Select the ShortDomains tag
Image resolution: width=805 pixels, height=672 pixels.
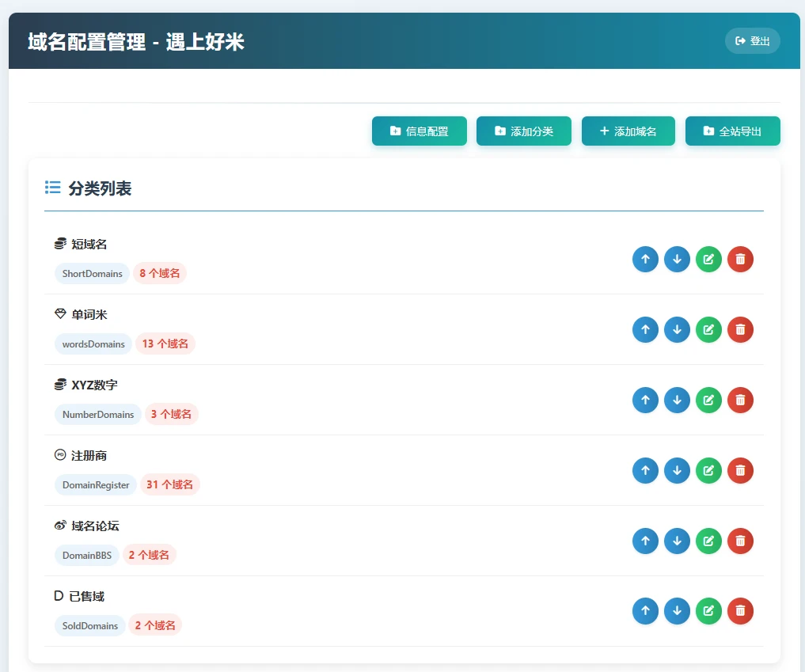click(93, 274)
